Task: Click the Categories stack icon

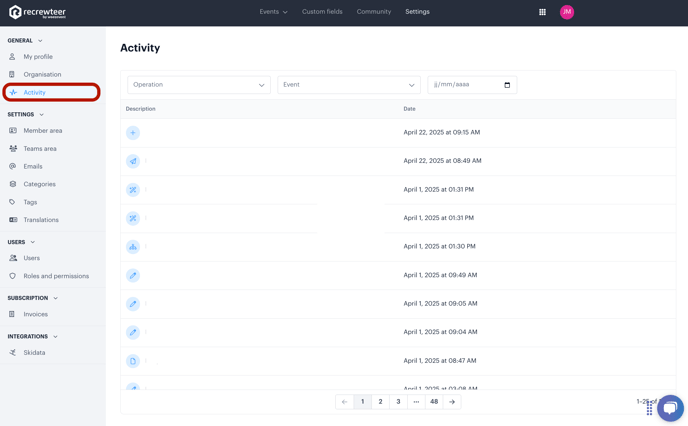Action: tap(13, 184)
